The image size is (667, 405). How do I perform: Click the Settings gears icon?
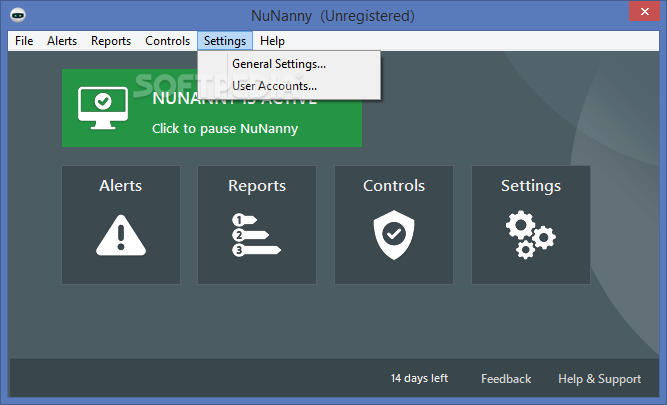click(x=530, y=234)
